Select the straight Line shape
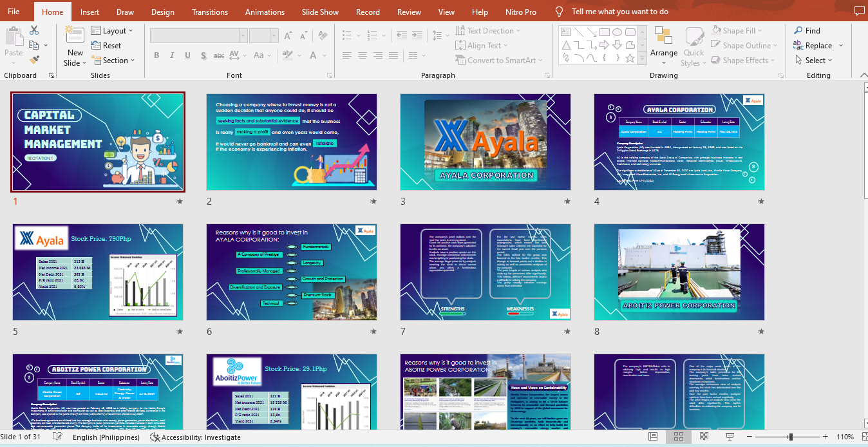The width and height of the screenshot is (868, 447). click(579, 32)
